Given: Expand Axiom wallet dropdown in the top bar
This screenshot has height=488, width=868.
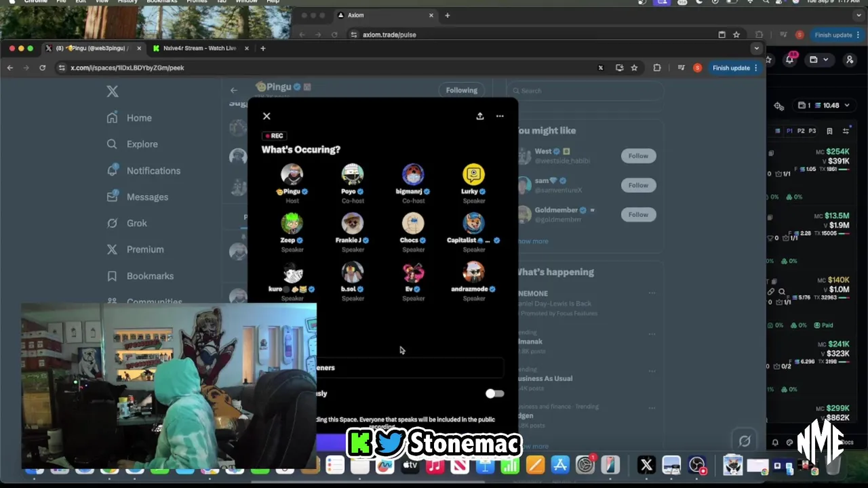Looking at the screenshot, I should point(818,60).
